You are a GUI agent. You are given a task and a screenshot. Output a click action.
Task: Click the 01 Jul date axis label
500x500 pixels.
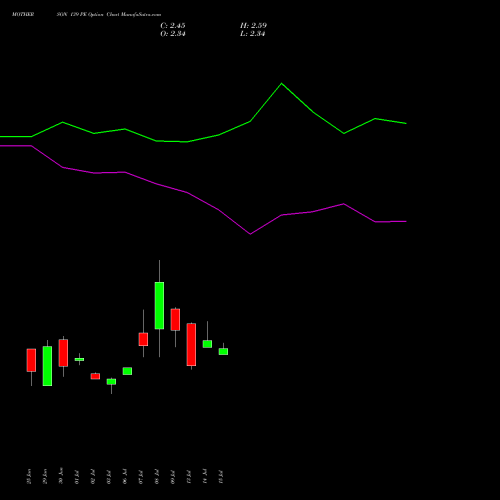coord(77,477)
